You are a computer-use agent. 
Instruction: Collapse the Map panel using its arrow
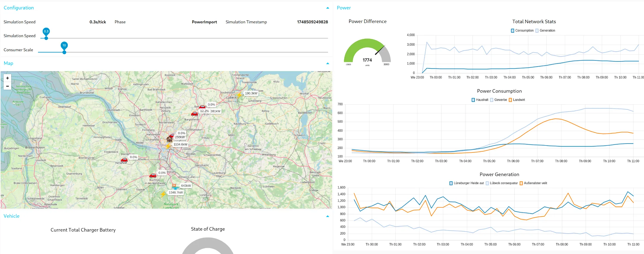327,63
